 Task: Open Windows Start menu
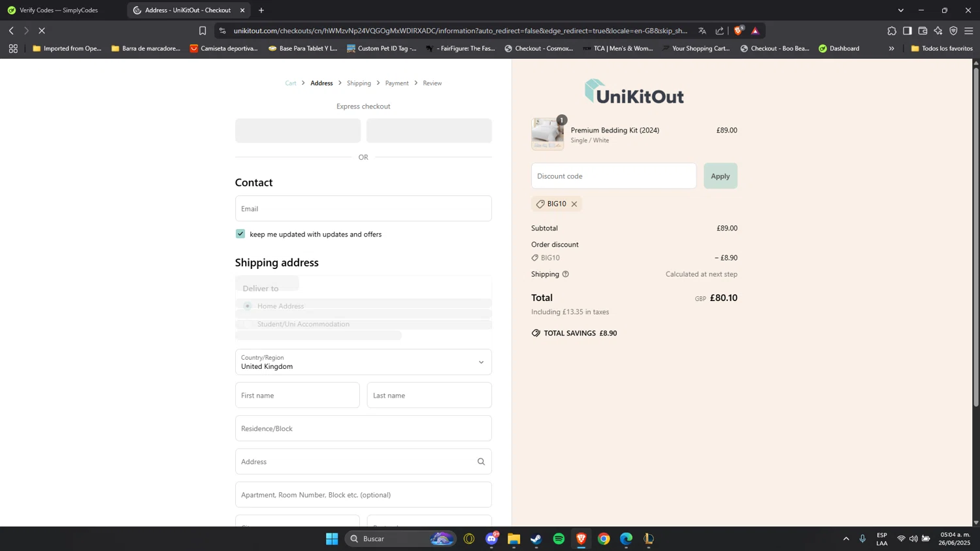332,539
